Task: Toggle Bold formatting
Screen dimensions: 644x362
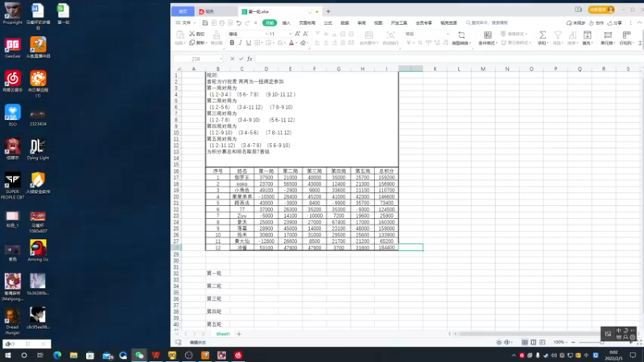Action: pyautogui.click(x=232, y=43)
